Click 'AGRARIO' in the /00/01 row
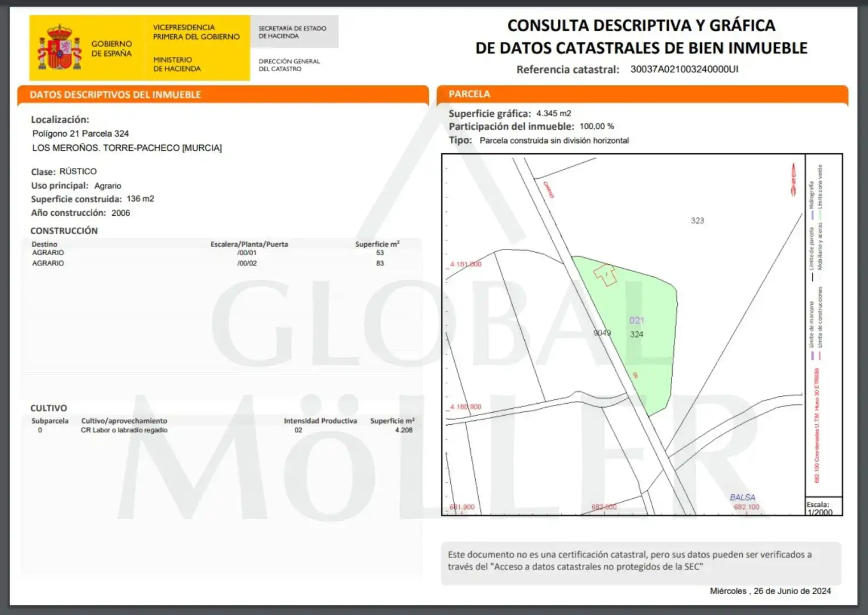 point(48,253)
